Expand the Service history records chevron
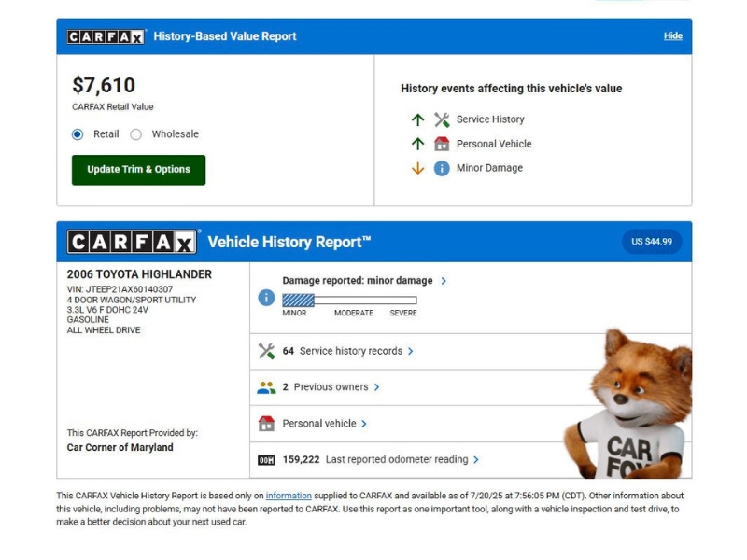747x560 pixels. tap(410, 351)
